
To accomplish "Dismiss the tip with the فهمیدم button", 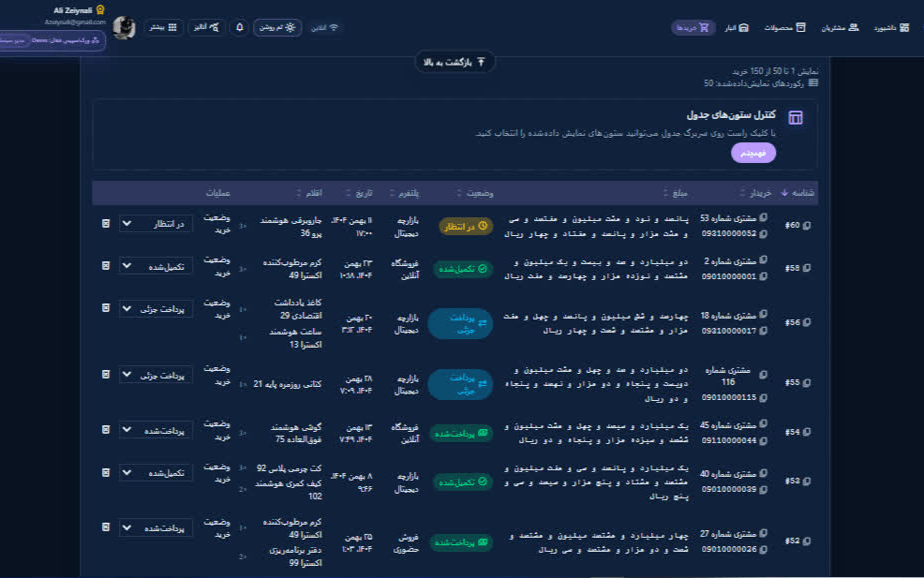I will (x=753, y=153).
